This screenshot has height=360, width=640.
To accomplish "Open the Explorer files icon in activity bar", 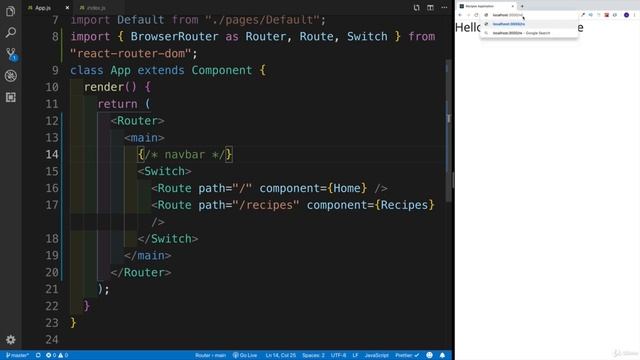I will 11,11.
